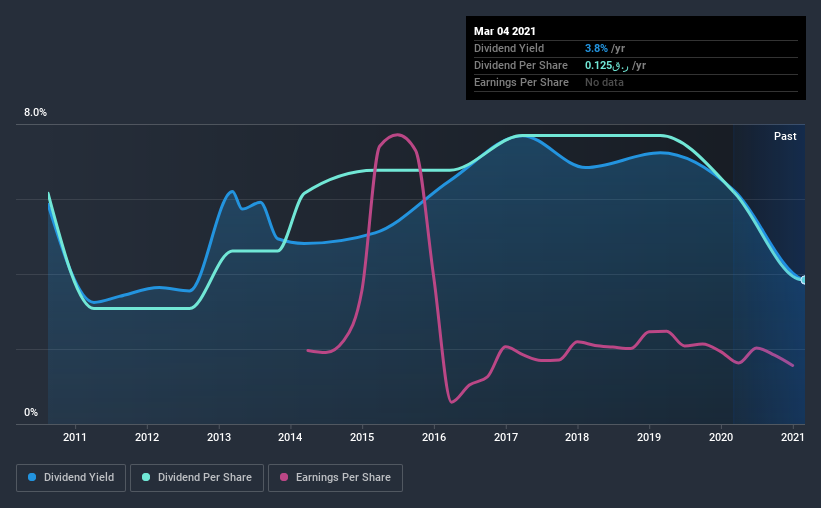Click the blue Dividend Yield legend dot
821x508 pixels.
(32, 477)
